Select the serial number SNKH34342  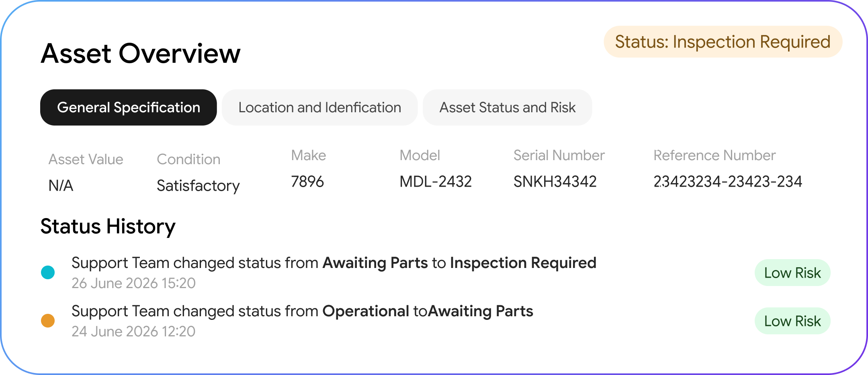[x=555, y=182]
